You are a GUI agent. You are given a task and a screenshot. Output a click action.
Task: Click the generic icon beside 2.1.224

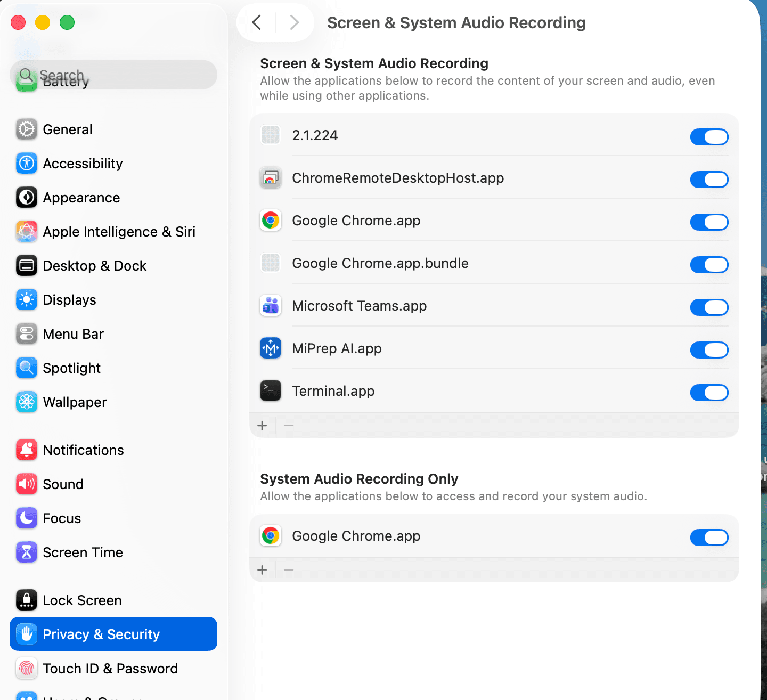[271, 135]
